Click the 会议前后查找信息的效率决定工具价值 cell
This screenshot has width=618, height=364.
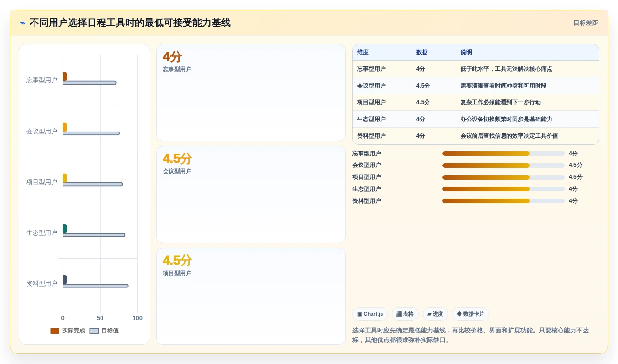[509, 136]
